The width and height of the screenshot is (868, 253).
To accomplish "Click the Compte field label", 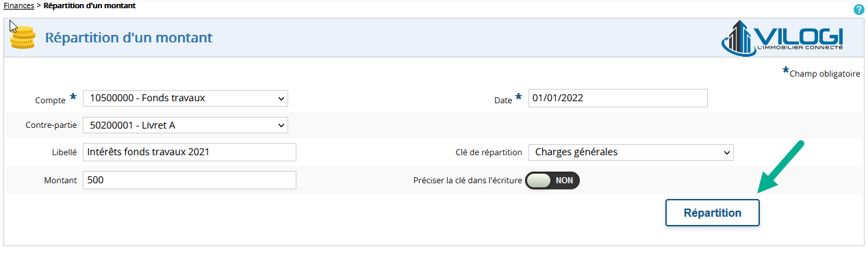I will tap(50, 100).
